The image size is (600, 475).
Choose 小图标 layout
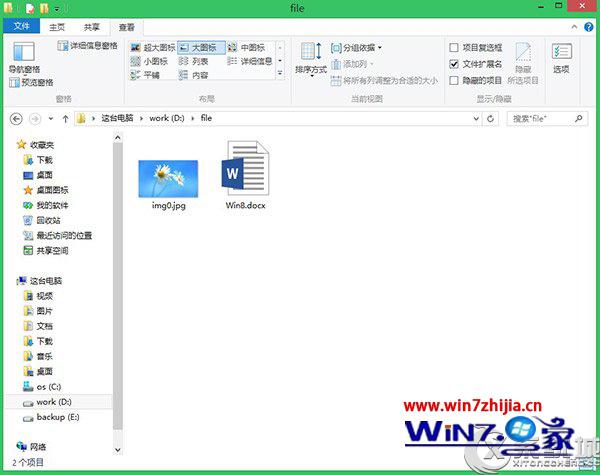pyautogui.click(x=150, y=61)
